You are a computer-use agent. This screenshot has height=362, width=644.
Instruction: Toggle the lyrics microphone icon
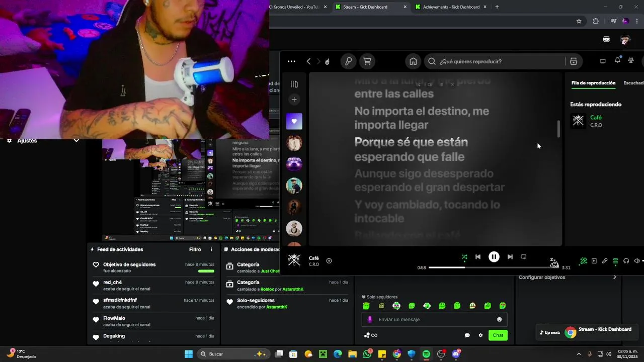605,261
